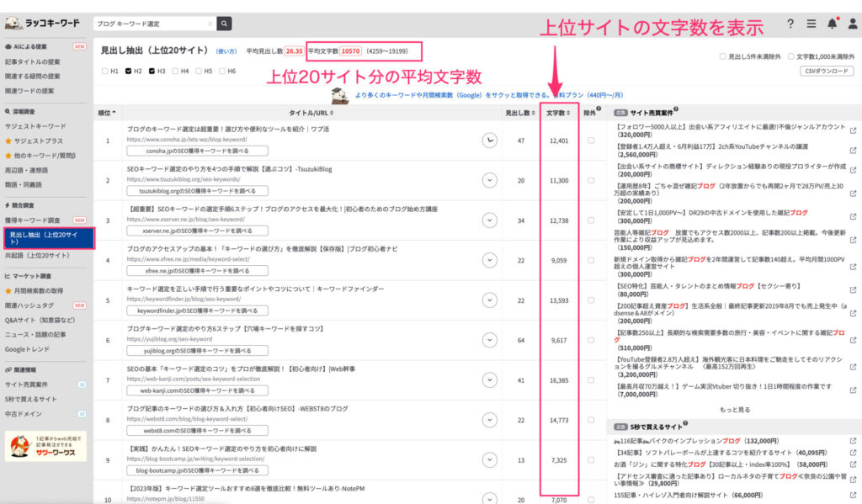Screen dimensions: 862x504
Task: Open the notifications bell
Action: point(833,24)
